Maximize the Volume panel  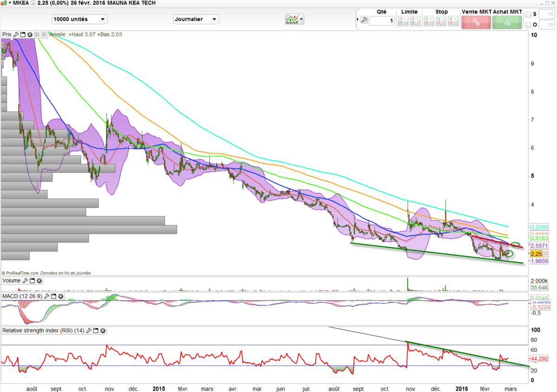(32, 281)
